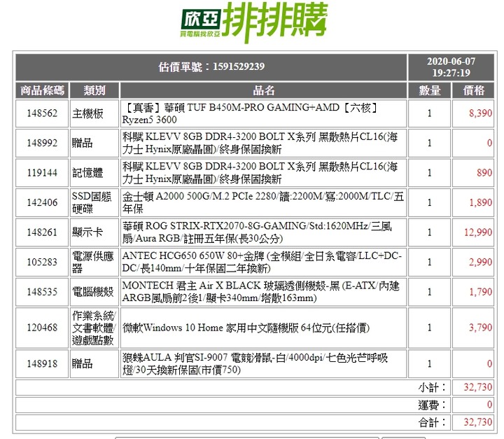504x439 pixels.
Task: Click the 合計 label
Action: 432,422
